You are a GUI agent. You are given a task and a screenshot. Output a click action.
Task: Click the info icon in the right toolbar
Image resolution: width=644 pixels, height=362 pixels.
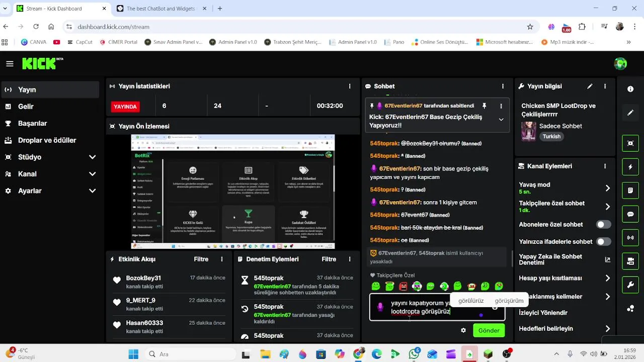[630, 89]
